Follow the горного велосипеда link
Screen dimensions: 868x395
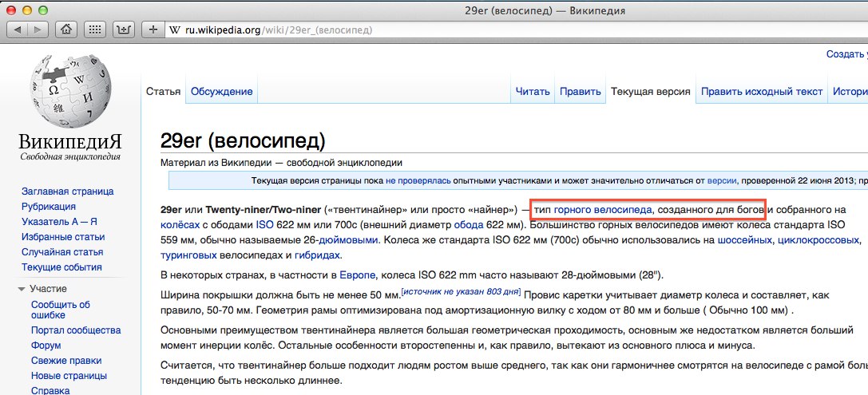tap(603, 210)
